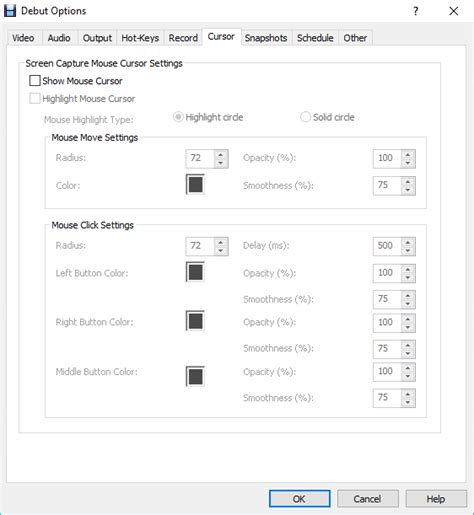Screen dimensions: 474x515
Task: Decrease Left Button Opacity with down arrow
Action: [408, 278]
